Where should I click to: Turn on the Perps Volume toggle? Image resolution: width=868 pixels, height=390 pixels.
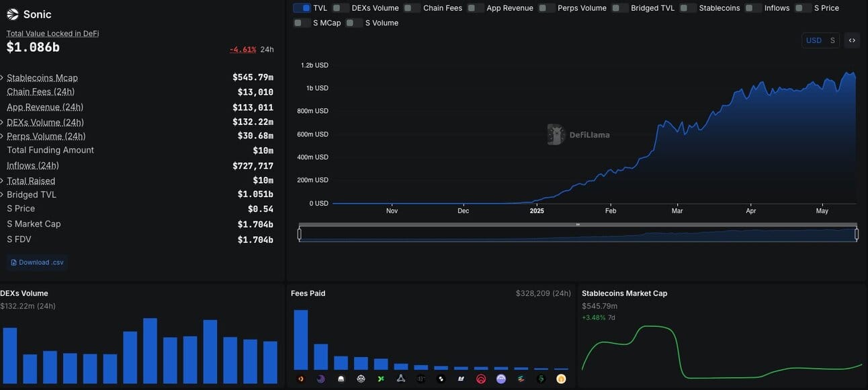tap(547, 8)
